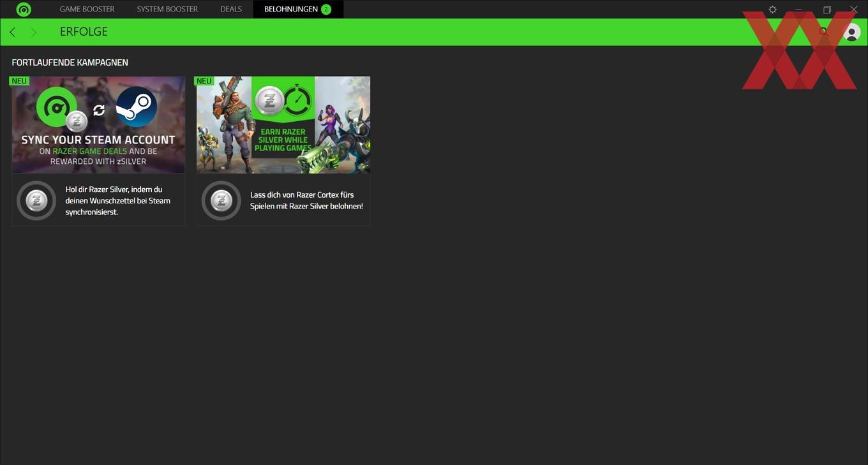
Task: Open the Sync Your Steam Account banner
Action: (x=98, y=125)
